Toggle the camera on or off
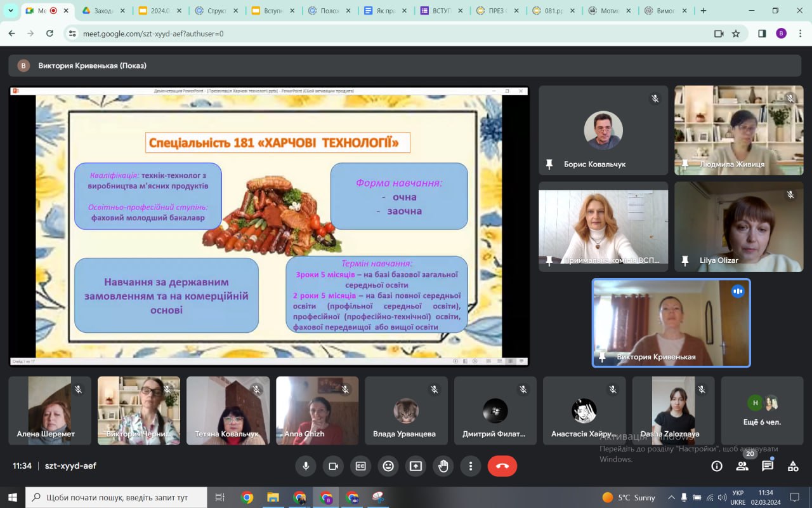 pyautogui.click(x=333, y=466)
